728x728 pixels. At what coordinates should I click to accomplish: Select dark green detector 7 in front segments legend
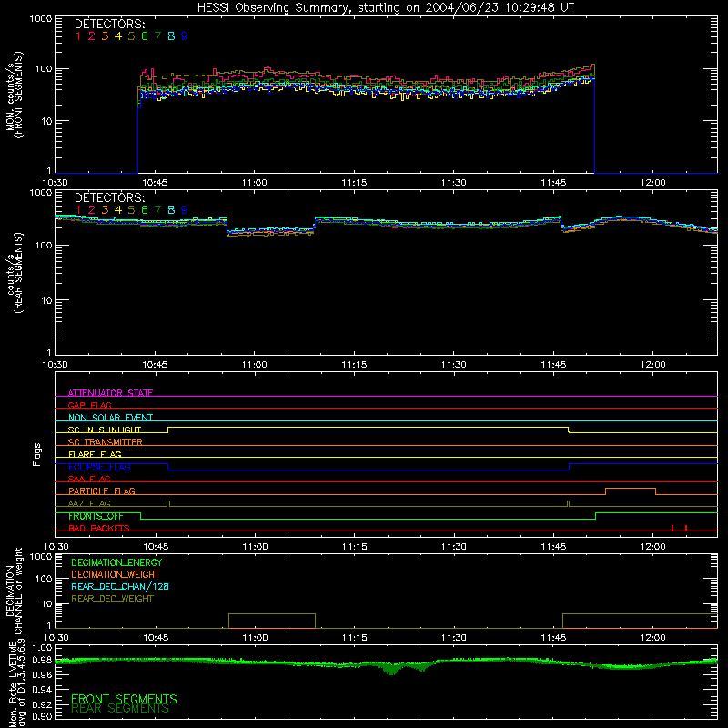(157, 36)
